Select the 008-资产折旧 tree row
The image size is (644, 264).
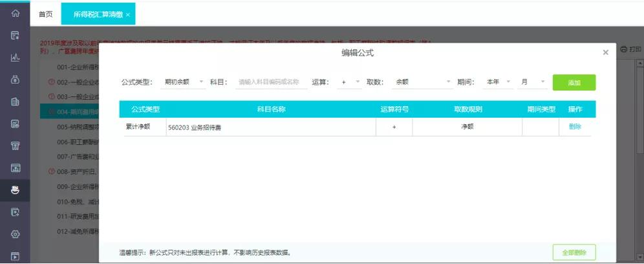70,171
